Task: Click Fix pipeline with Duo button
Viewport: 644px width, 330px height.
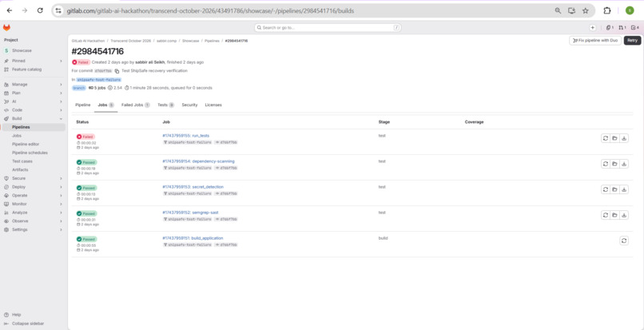Action: tap(595, 40)
